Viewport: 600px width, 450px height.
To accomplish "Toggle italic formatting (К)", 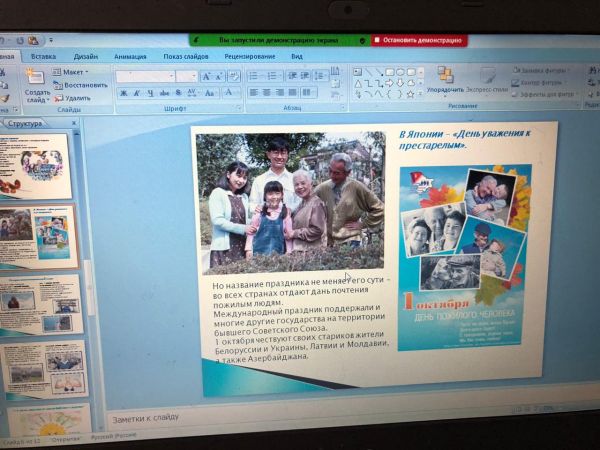I will (x=138, y=93).
